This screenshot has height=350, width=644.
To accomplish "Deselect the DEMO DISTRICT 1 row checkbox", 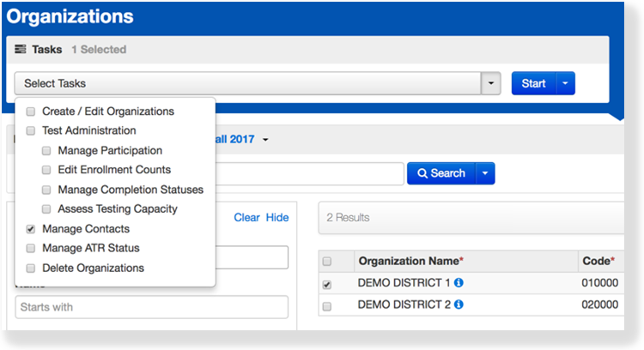I will [x=326, y=285].
